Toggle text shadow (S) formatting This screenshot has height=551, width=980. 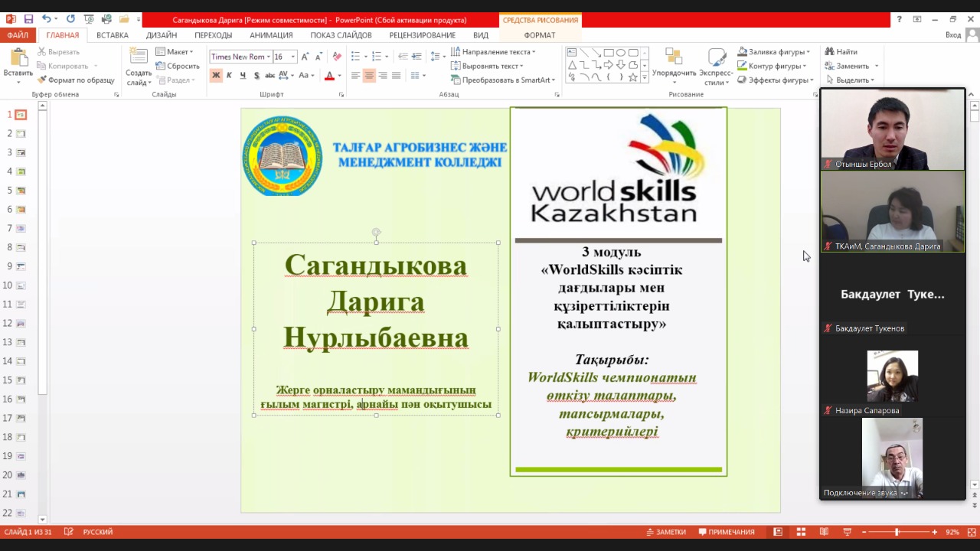[256, 76]
